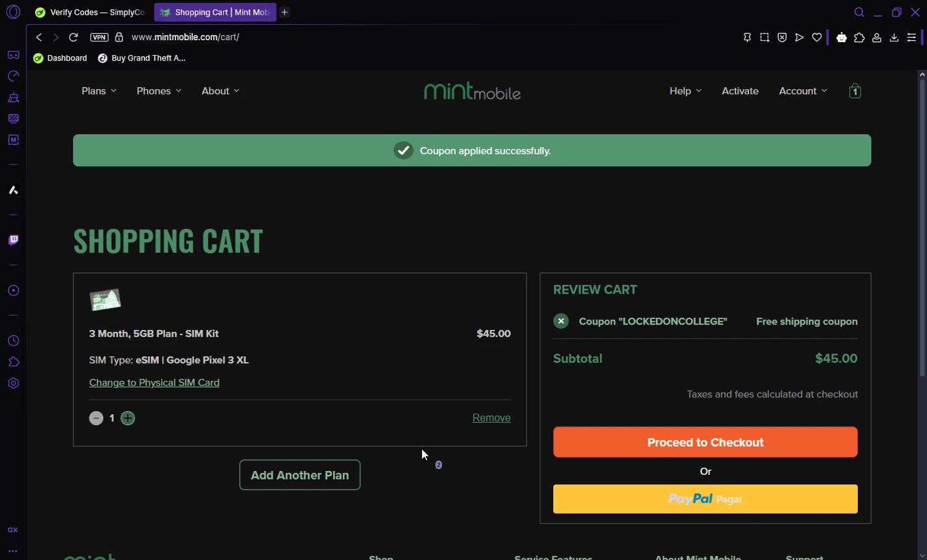Open the cart bag icon with 1 item
The height and width of the screenshot is (560, 927).
(855, 91)
